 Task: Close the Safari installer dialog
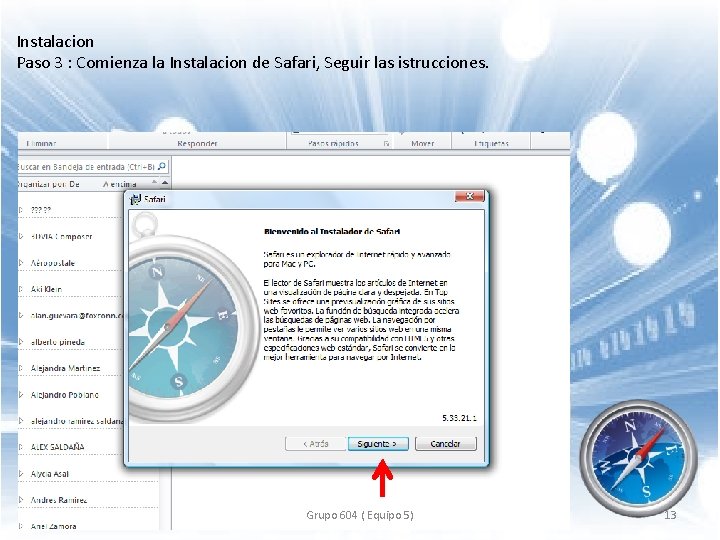pyautogui.click(x=469, y=197)
